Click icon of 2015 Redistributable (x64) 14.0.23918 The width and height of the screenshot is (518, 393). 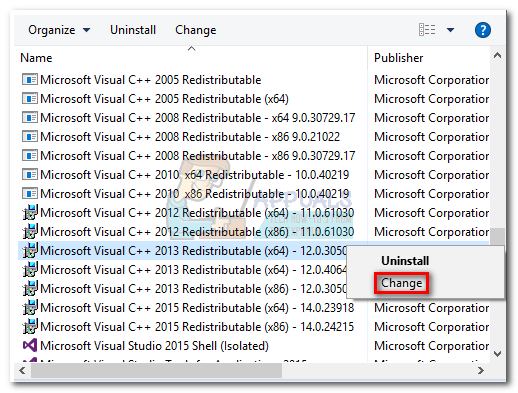point(30,307)
